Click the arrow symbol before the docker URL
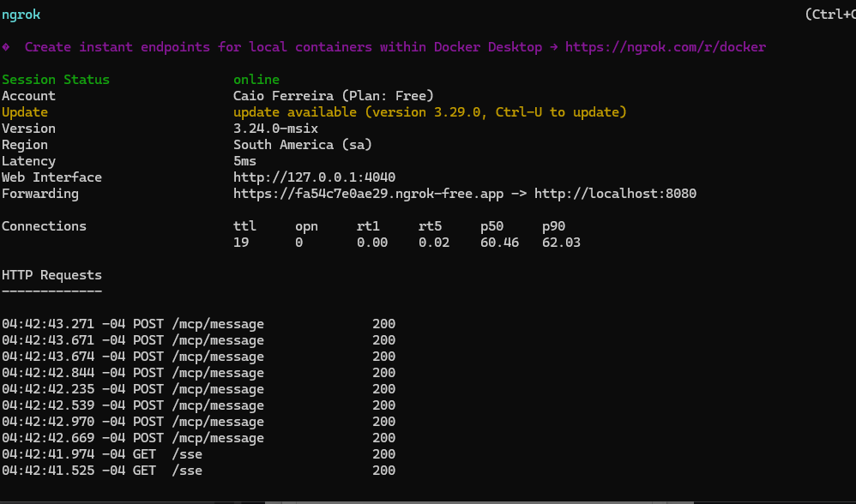 click(x=553, y=46)
